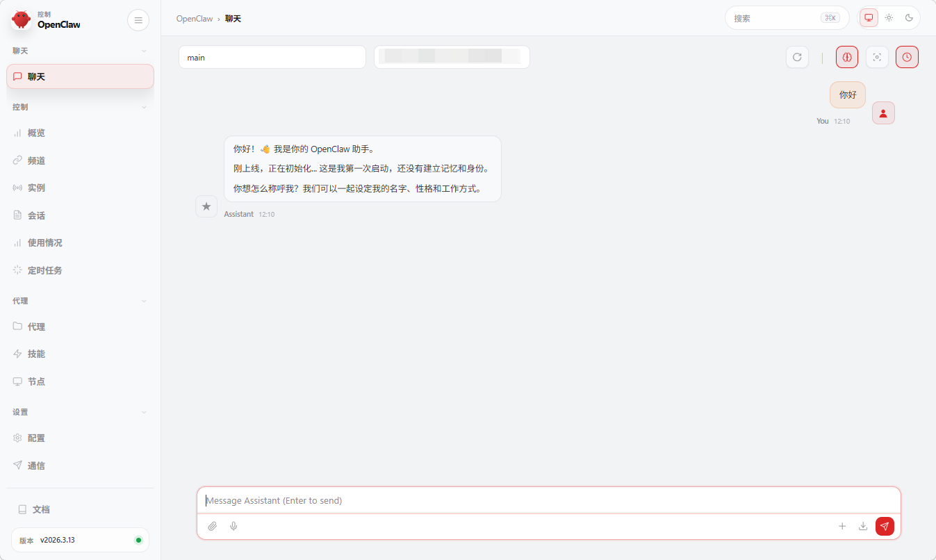Attach a file with the paperclip icon

click(x=213, y=526)
